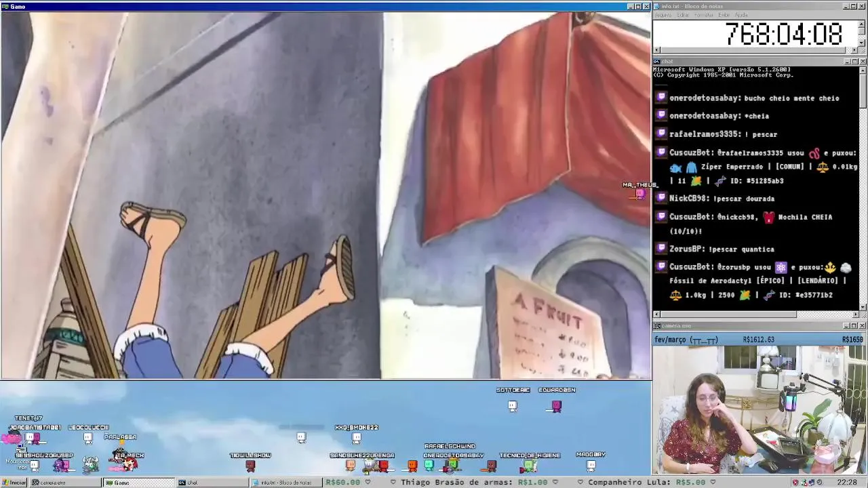Click chat horizontal scrollbar thumb
The image size is (868, 488).
[x=728, y=314]
